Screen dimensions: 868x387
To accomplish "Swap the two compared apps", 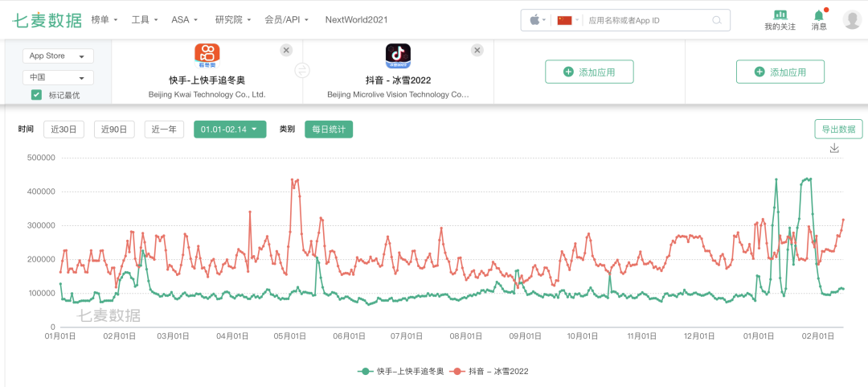I will [x=302, y=71].
